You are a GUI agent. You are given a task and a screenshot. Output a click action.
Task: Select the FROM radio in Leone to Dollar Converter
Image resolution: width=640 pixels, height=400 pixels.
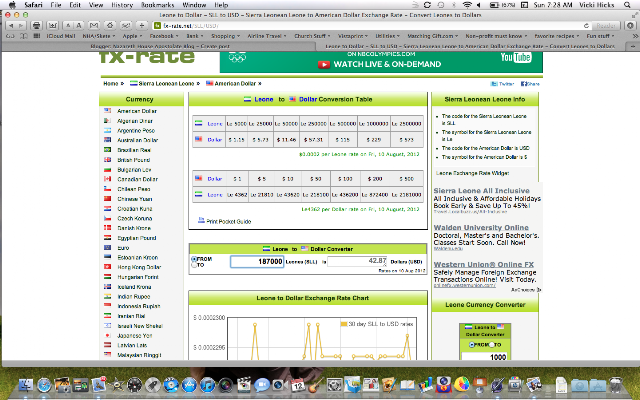[194, 259]
